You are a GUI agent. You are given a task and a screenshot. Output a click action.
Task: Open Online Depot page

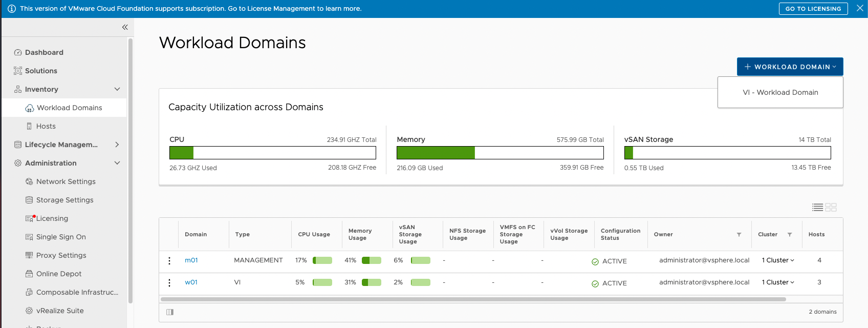coord(59,274)
